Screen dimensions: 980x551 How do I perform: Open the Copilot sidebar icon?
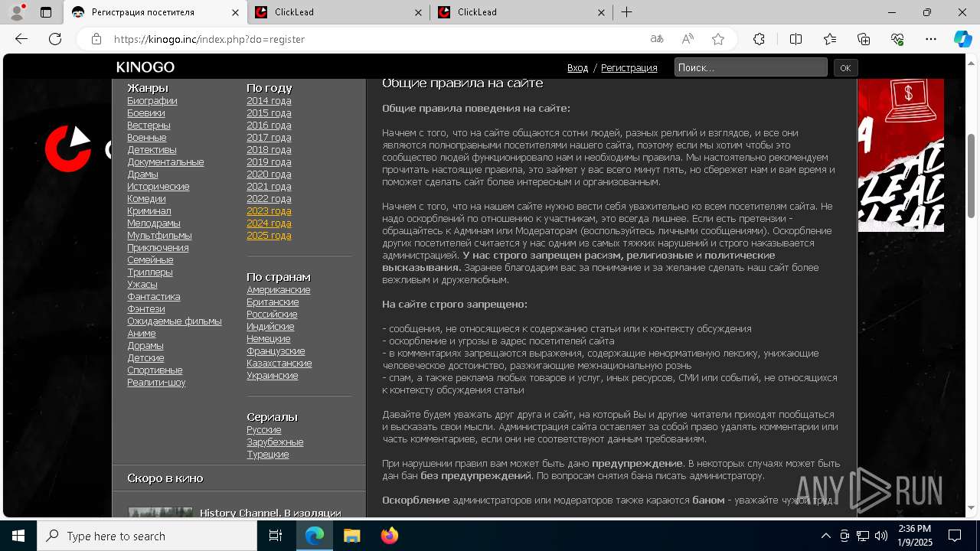pos(962,39)
